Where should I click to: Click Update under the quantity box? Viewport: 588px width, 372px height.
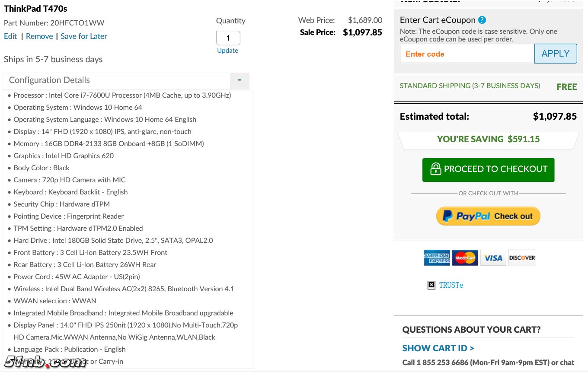pyautogui.click(x=228, y=51)
